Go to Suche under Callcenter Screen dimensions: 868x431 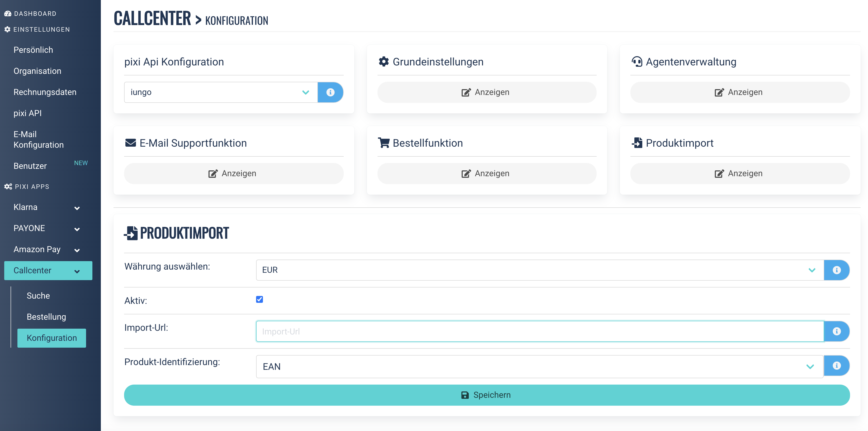pos(39,296)
